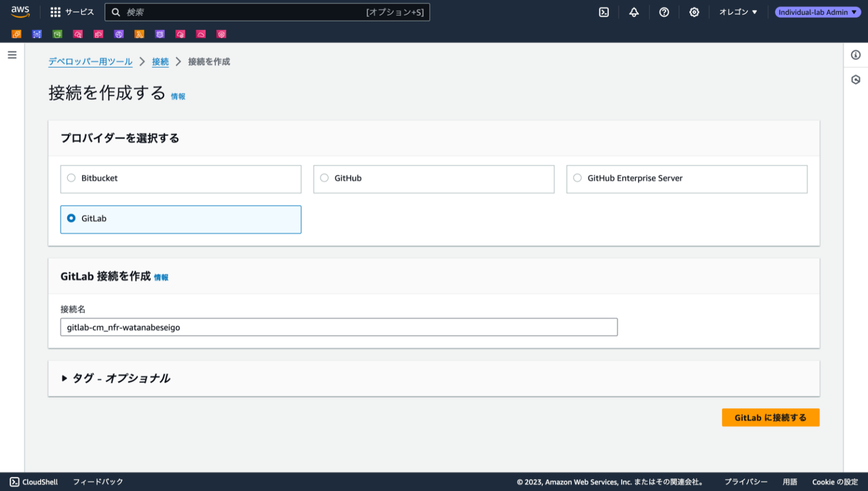The width and height of the screenshot is (868, 491).
Task: Open the オレゴン region dropdown
Action: tap(737, 11)
